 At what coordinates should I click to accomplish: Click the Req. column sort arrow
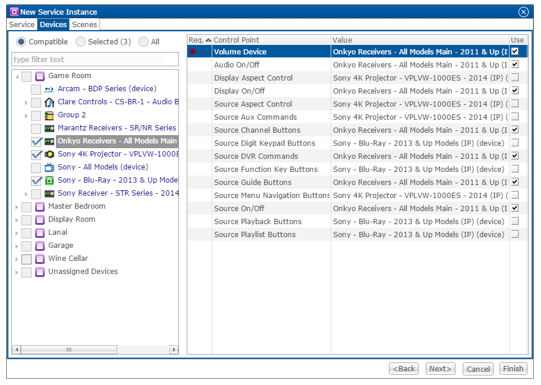pos(208,40)
